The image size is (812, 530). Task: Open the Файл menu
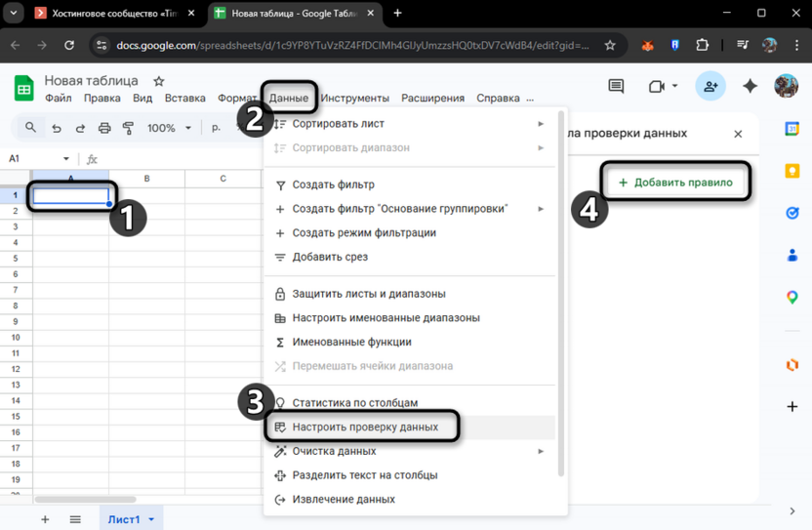click(58, 98)
